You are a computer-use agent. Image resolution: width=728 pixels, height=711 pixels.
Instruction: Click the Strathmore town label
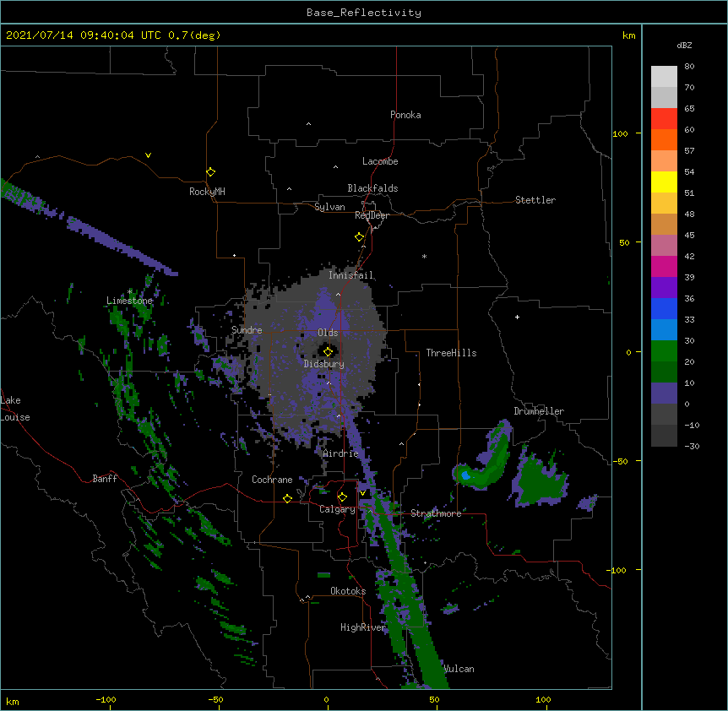pyautogui.click(x=436, y=513)
